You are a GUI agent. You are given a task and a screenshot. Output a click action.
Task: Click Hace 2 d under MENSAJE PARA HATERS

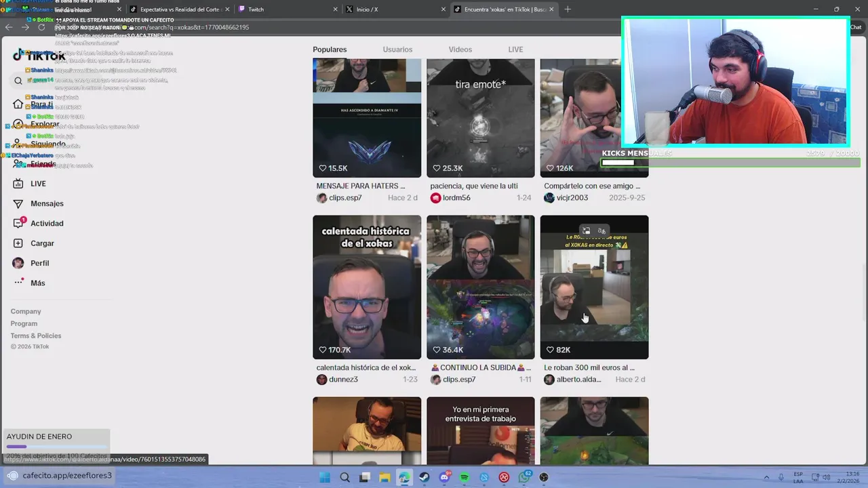tap(403, 198)
